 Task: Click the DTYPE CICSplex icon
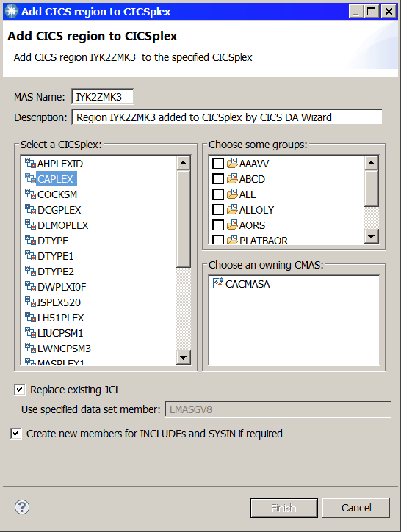(30, 240)
